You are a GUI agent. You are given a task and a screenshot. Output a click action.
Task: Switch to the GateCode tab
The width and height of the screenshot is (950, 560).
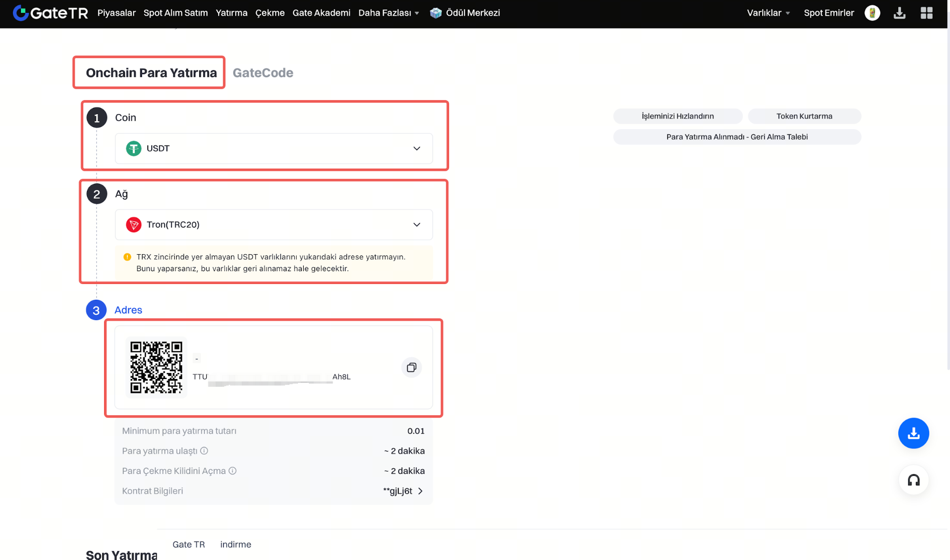263,73
